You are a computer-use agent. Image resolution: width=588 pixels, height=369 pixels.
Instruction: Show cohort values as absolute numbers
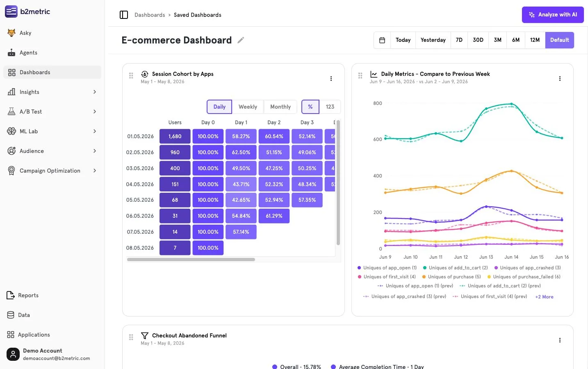coord(330,107)
